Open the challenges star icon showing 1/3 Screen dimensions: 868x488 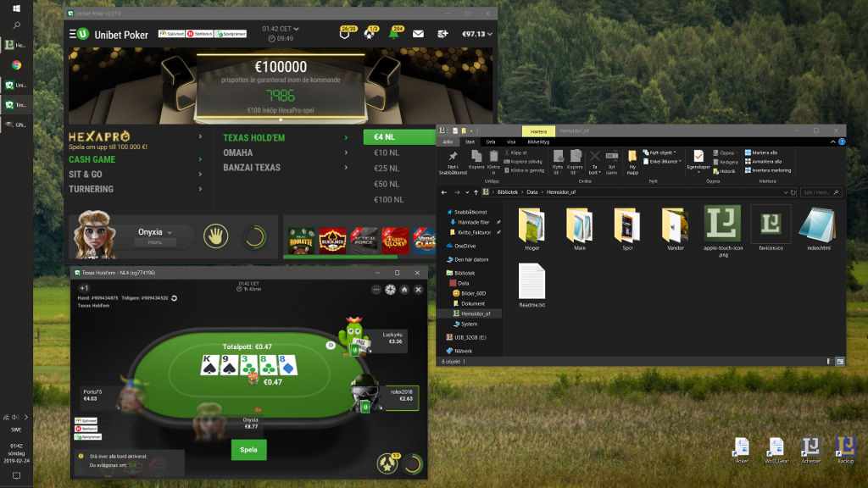pos(370,33)
